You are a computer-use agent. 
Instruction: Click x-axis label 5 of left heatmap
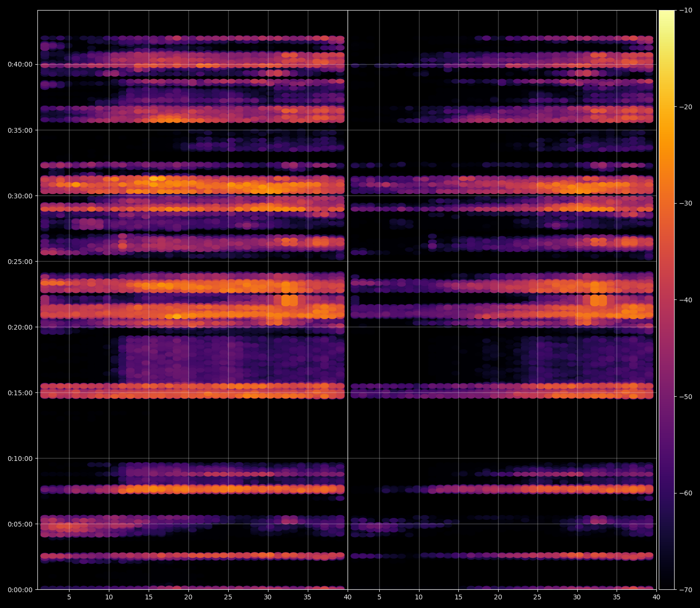click(x=69, y=597)
